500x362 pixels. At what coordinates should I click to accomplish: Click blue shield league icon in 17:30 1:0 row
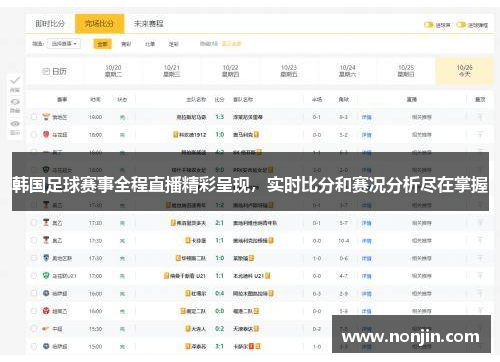[46, 258]
